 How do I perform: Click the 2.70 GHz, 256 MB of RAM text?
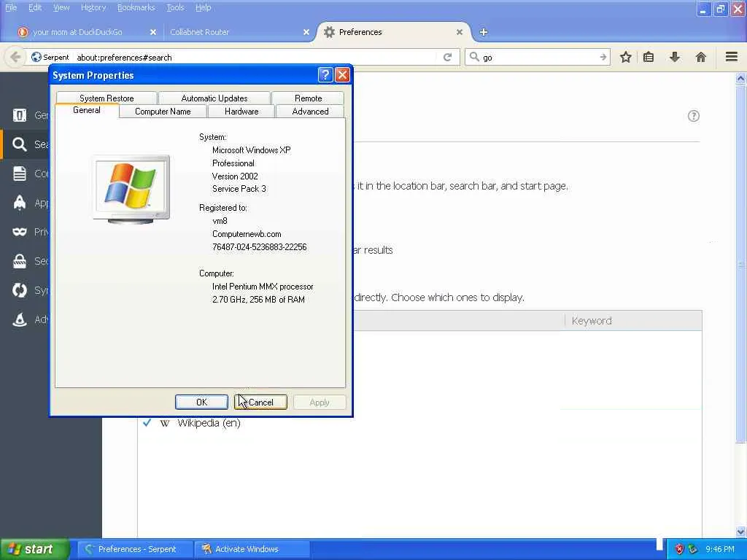click(x=258, y=299)
